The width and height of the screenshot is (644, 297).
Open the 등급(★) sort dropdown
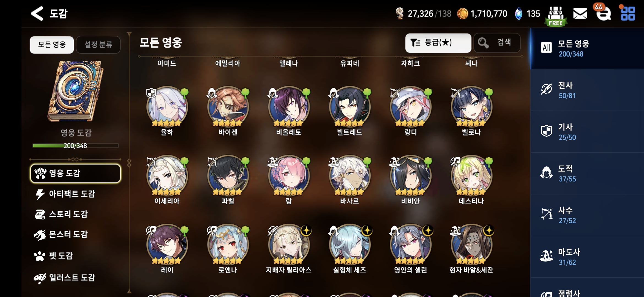(438, 43)
